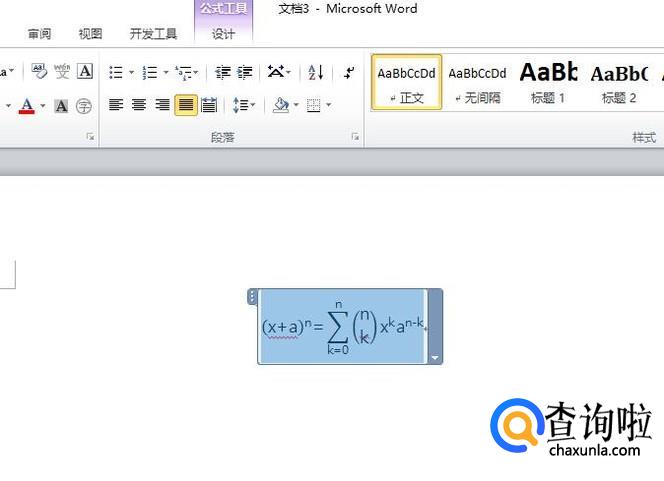Toggle center alignment
The width and height of the screenshot is (664, 481).
139,105
